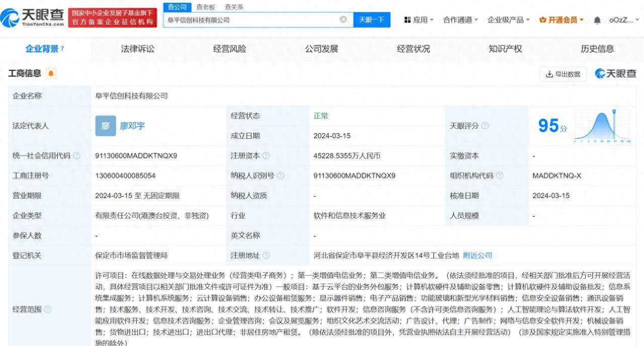
Task: Click the 开通会员 crown icon
Action: click(542, 20)
